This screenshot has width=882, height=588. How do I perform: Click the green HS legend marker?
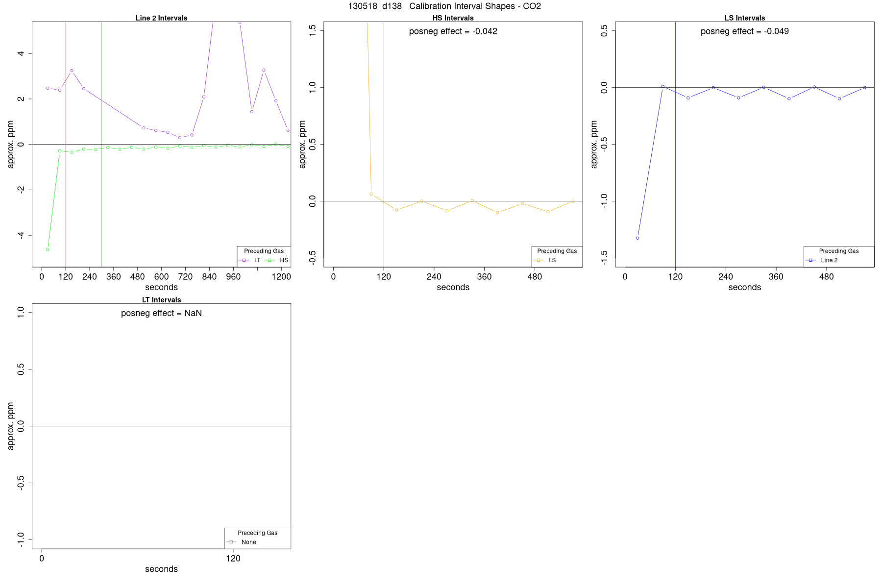pos(269,260)
